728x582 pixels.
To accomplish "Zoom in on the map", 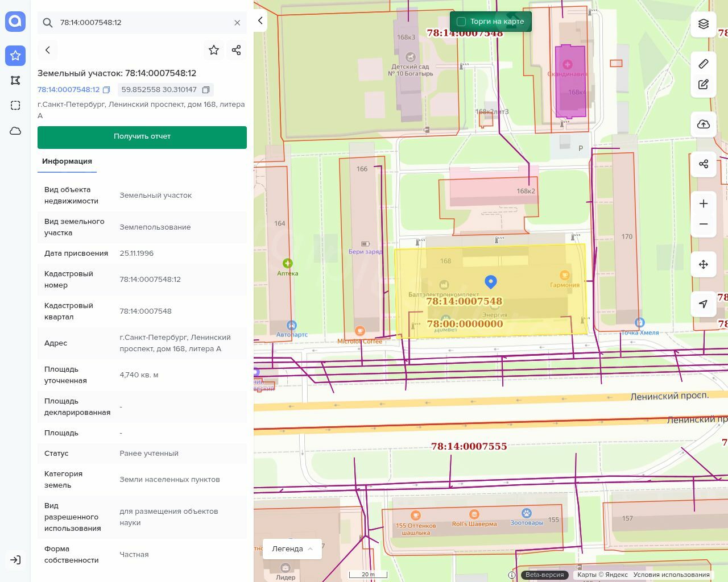I will tap(704, 203).
